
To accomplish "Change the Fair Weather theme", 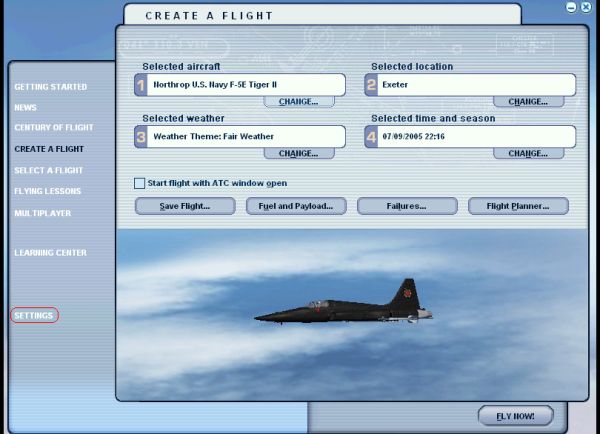I will pyautogui.click(x=298, y=153).
